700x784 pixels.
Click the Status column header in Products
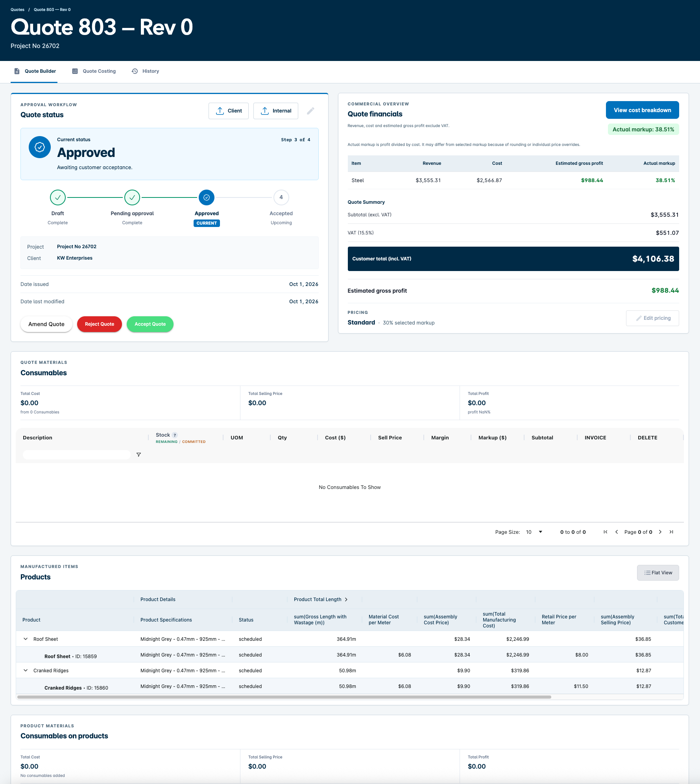pyautogui.click(x=246, y=620)
